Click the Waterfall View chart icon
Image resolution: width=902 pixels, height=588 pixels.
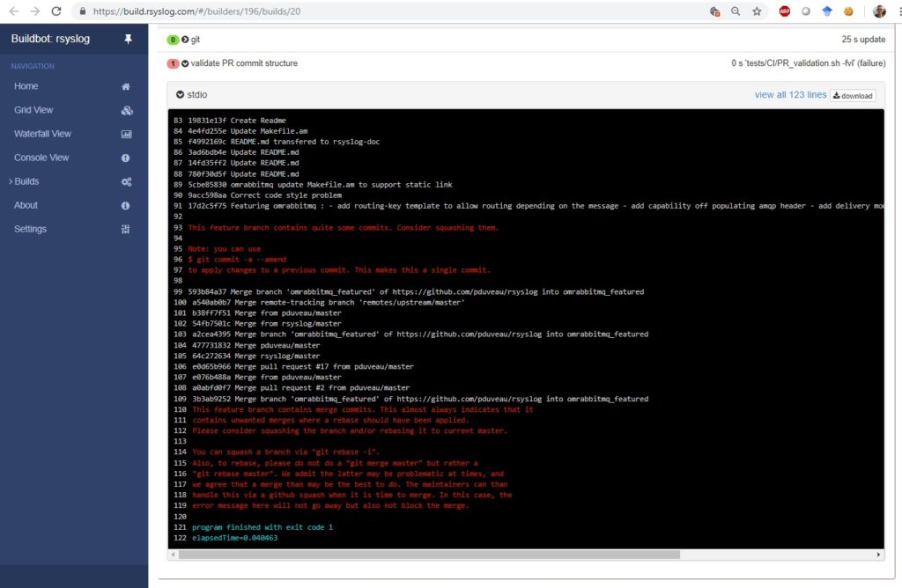(x=127, y=134)
